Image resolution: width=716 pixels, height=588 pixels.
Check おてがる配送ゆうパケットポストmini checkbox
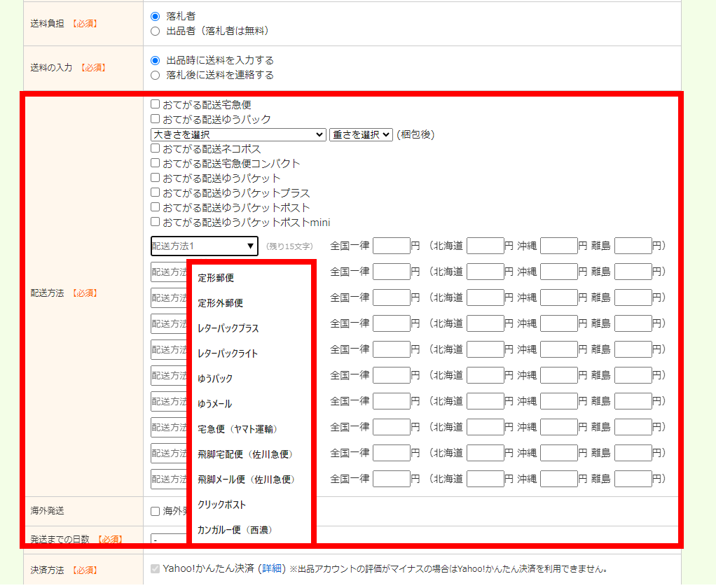pos(156,222)
